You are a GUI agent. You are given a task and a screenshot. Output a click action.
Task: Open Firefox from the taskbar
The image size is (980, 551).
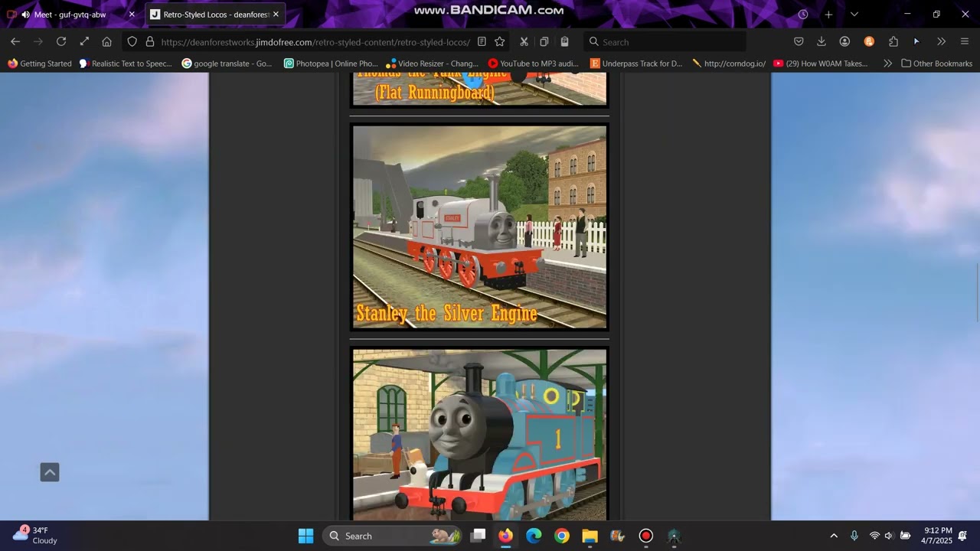point(506,536)
